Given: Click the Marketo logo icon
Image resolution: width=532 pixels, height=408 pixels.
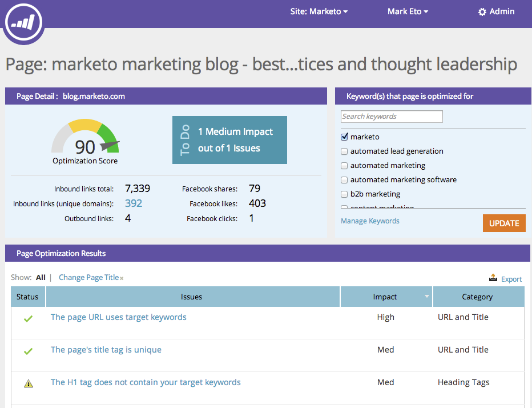Looking at the screenshot, I should (x=23, y=21).
